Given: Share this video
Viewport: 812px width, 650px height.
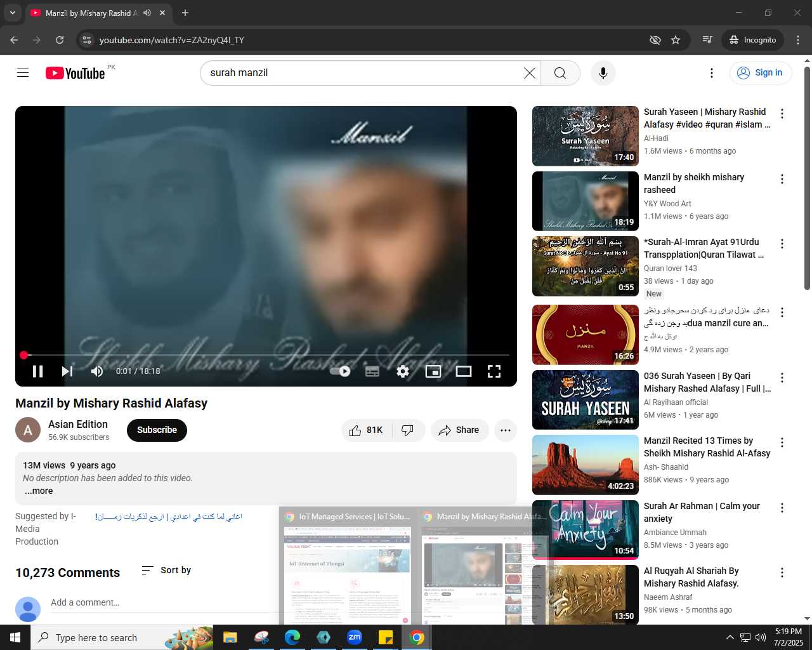Looking at the screenshot, I should (460, 430).
